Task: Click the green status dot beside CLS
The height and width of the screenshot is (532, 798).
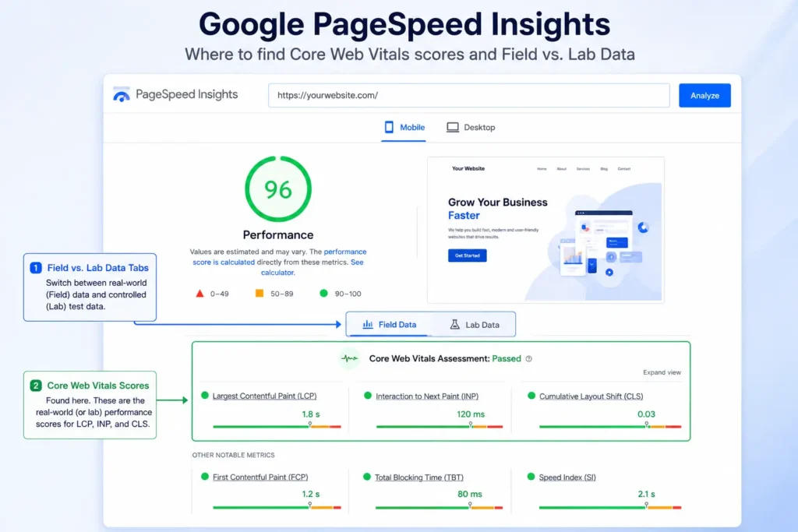Action: click(x=531, y=395)
